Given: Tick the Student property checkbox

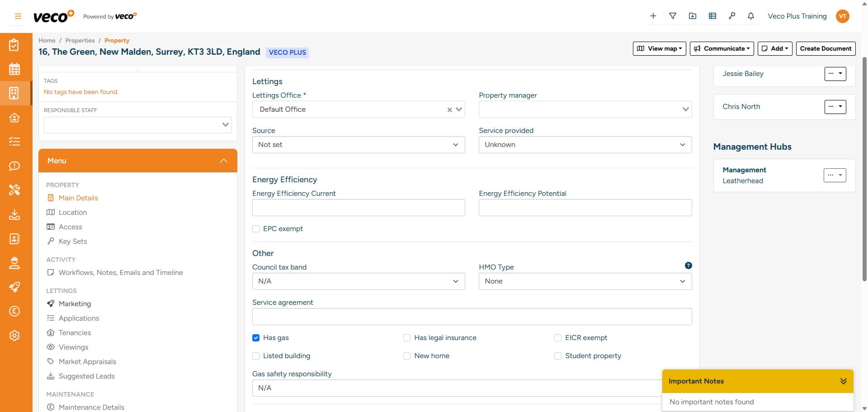Looking at the screenshot, I should click(x=558, y=356).
